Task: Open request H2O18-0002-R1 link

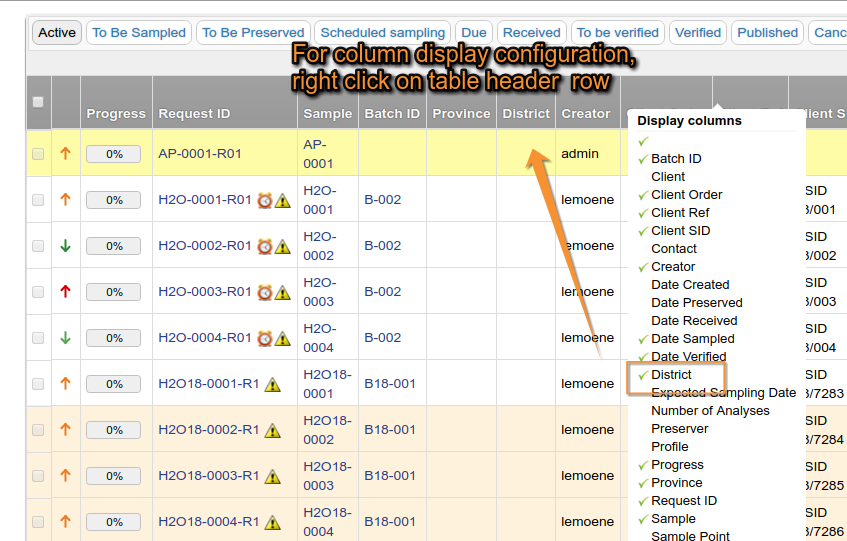Action: pos(208,430)
